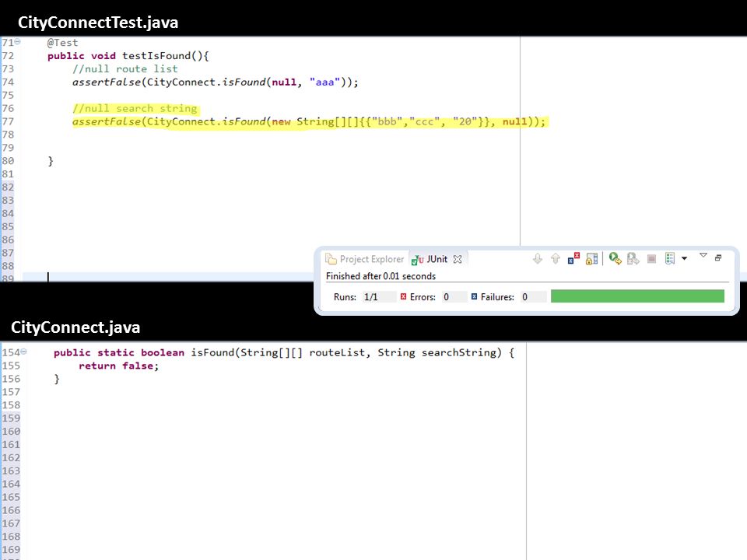The image size is (747, 560).
Task: Click the "bbb" string on line 77
Action: click(x=387, y=121)
